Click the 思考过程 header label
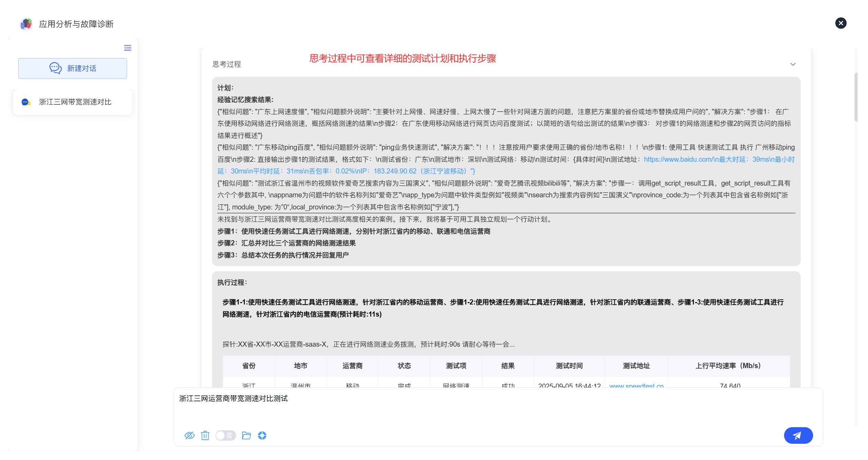The width and height of the screenshot is (868, 460). click(227, 64)
